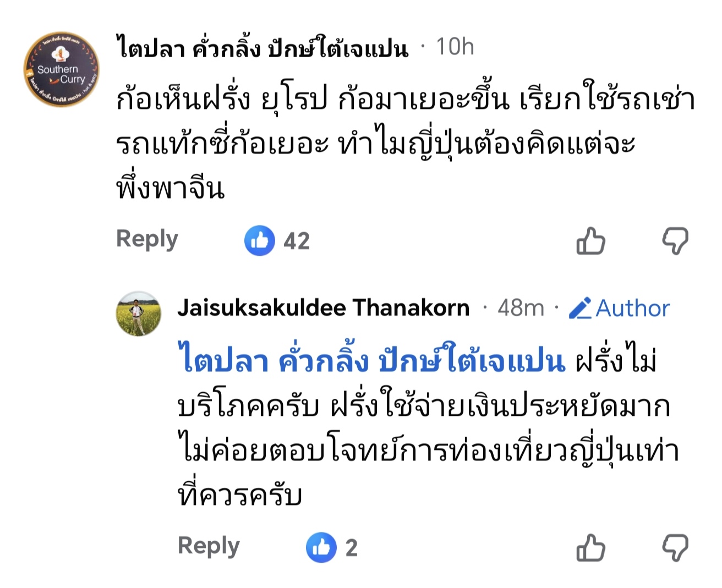Open Jaisuksakuldee Thanakorn's profile avatar
The image size is (722, 588).
[x=138, y=313]
